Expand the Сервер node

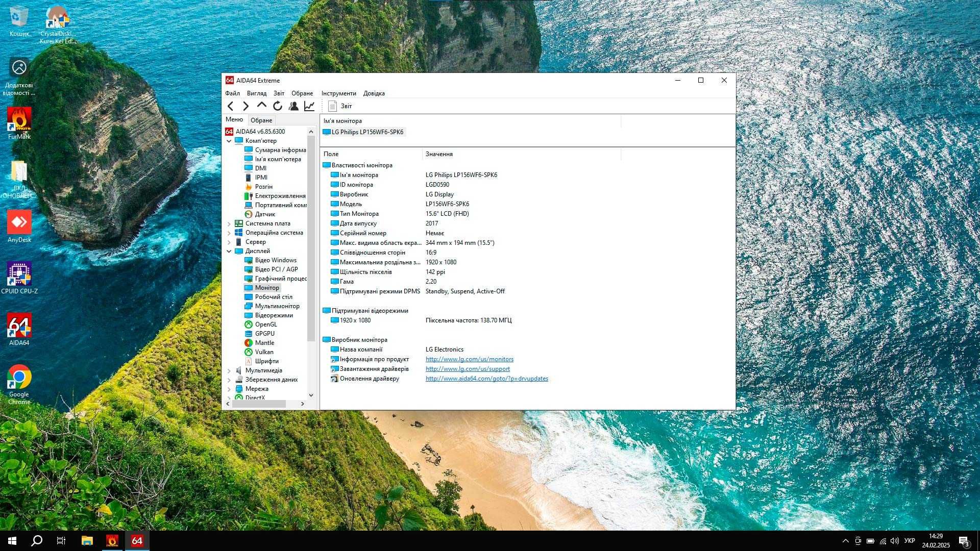229,242
